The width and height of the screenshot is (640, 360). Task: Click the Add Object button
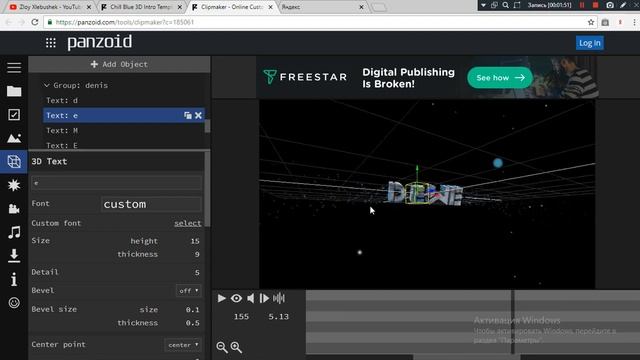point(119,64)
